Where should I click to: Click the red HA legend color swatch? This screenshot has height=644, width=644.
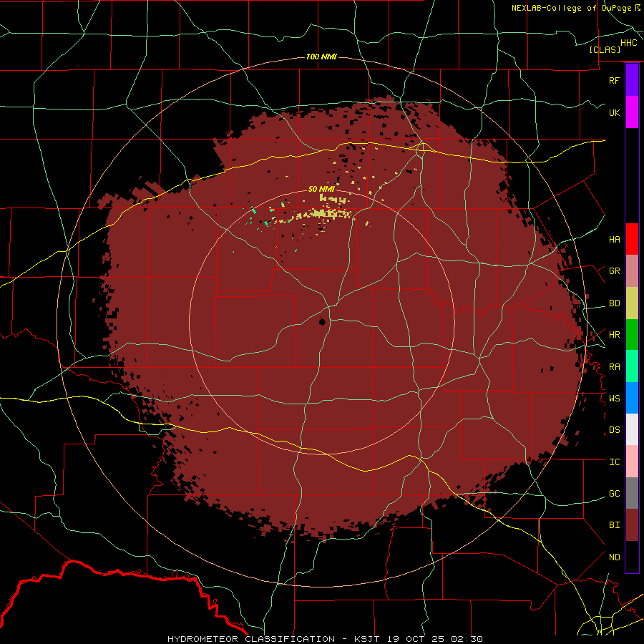pos(632,239)
